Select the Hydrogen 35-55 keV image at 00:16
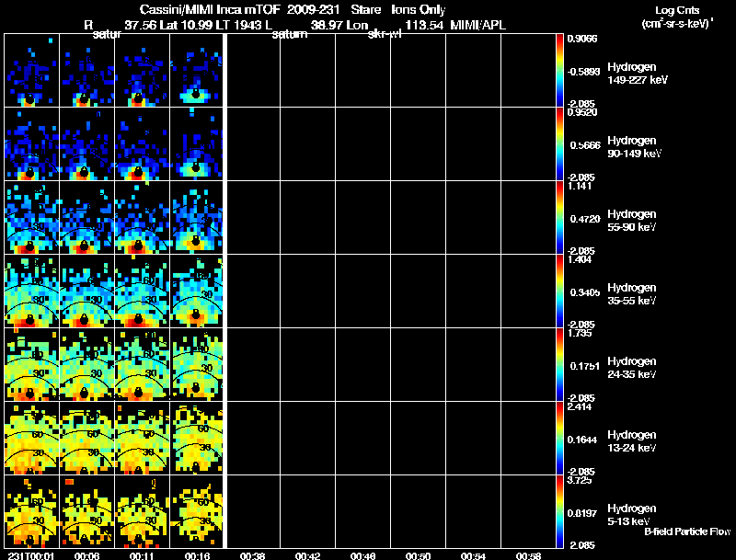 pyautogui.click(x=196, y=291)
